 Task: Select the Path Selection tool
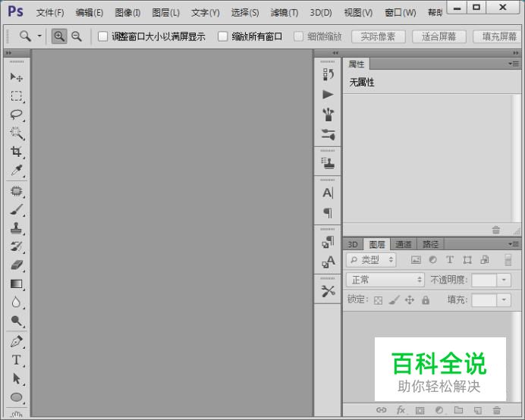pos(17,378)
